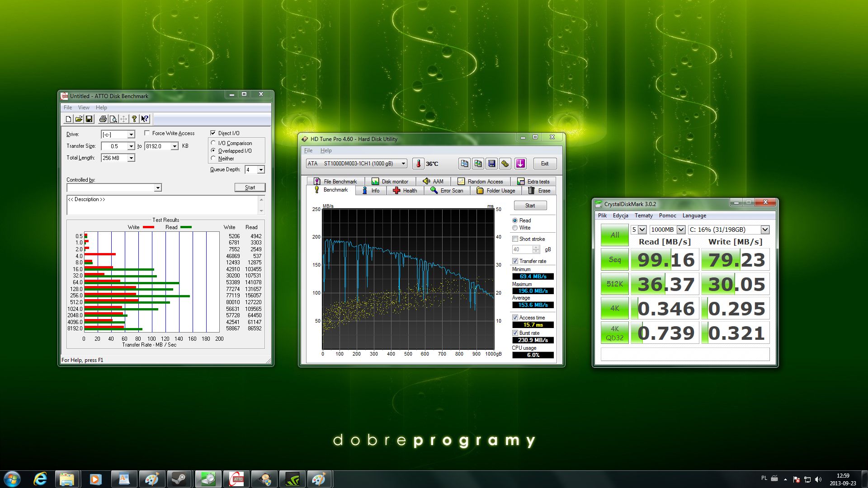The width and height of the screenshot is (868, 488).
Task: Click the purple down-arrow icon in HD Tune
Action: point(520,164)
